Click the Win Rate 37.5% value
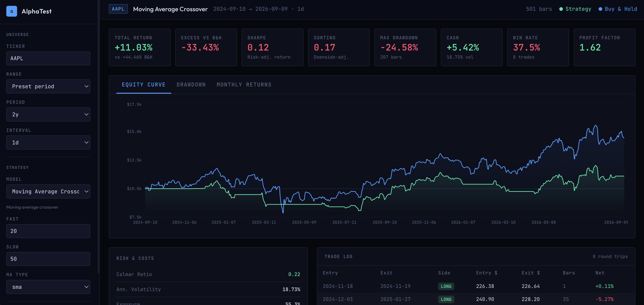This screenshot has width=644, height=305. tap(526, 47)
